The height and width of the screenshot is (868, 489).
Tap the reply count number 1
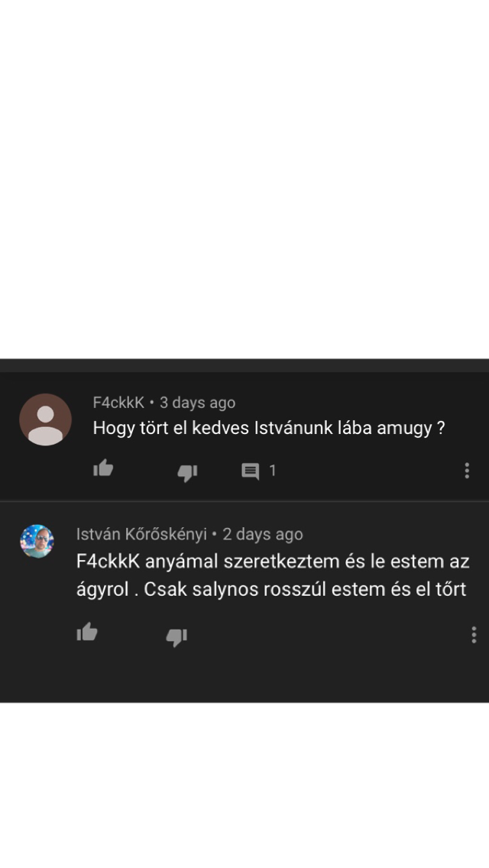click(273, 471)
